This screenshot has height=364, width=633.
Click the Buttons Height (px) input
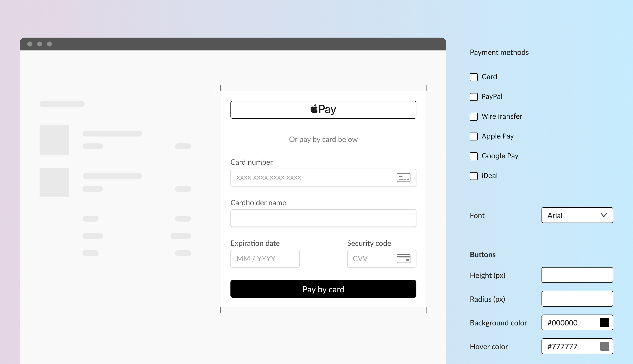pos(577,275)
